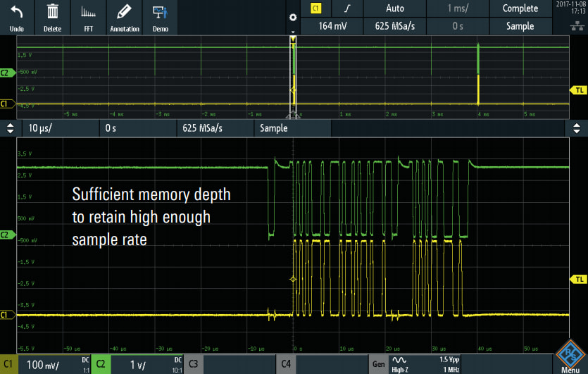588x374 pixels.
Task: Tap the top-bar 0 s horizontal position field
Action: coord(458,26)
